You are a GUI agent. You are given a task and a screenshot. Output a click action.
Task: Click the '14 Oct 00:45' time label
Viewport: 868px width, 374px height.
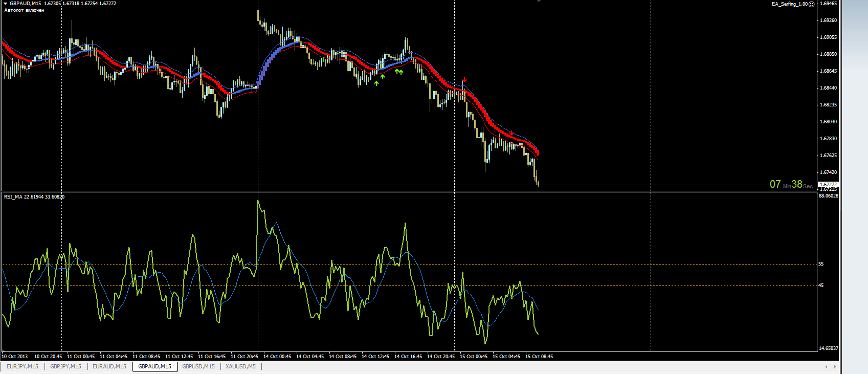pos(277,357)
